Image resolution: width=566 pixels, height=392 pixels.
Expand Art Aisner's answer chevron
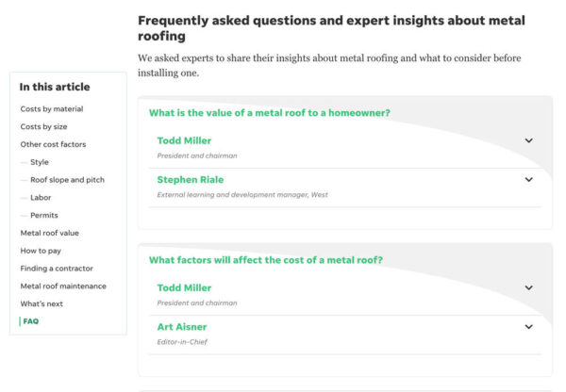tap(528, 327)
